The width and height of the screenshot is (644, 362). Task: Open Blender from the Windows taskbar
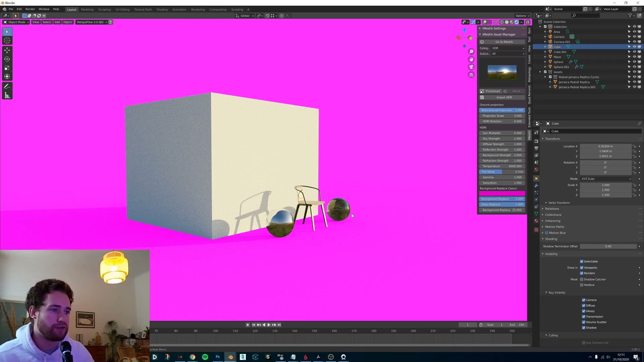[x=230, y=357]
